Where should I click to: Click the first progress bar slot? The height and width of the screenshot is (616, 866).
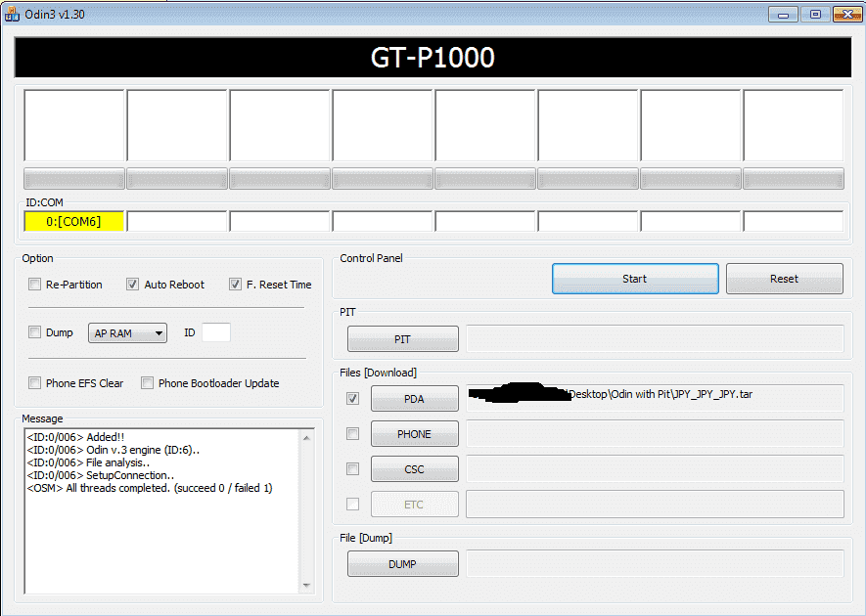pos(74,179)
